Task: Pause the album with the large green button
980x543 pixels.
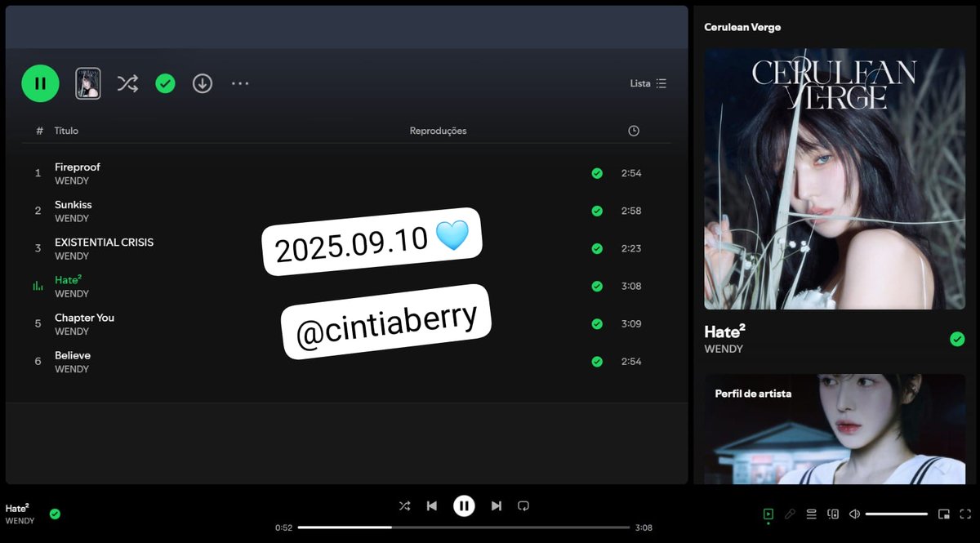Action: [40, 83]
